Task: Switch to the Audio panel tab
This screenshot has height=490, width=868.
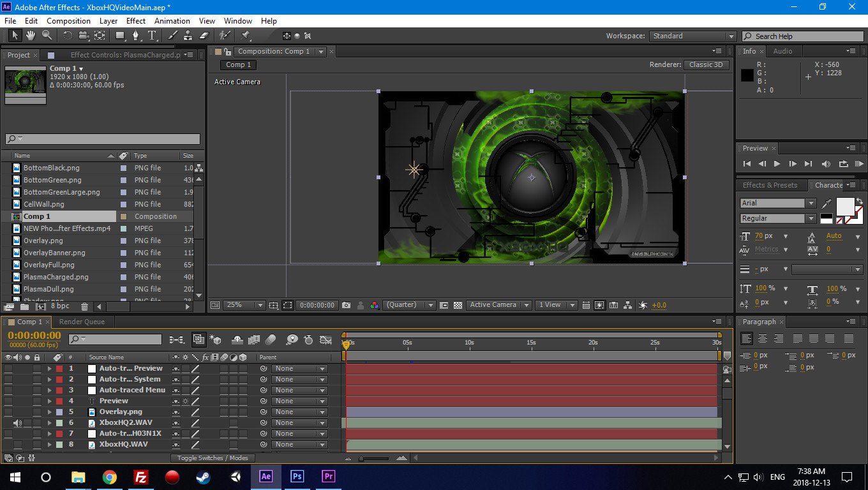Action: point(782,51)
